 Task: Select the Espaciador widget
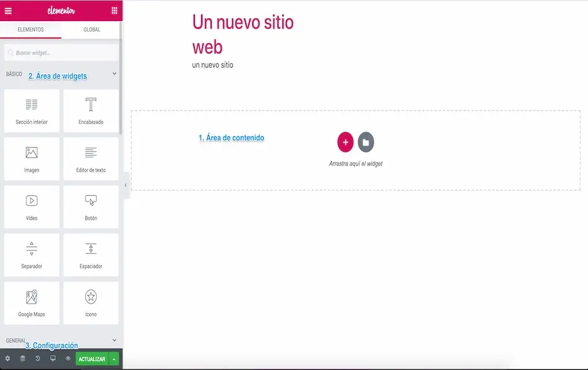(91, 255)
